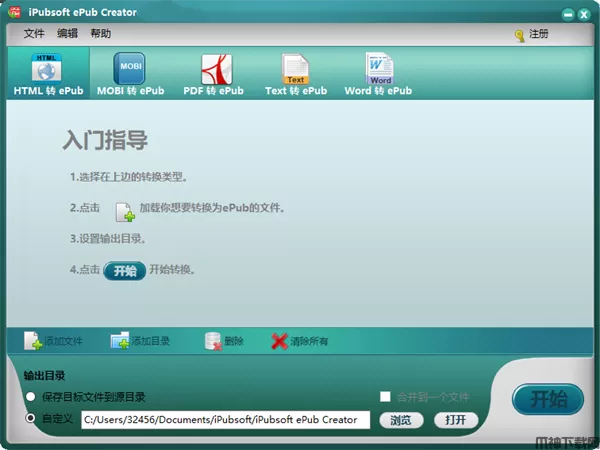Click the text 1.选择在上边的转换类型。
The image size is (600, 450).
pyautogui.click(x=129, y=177)
